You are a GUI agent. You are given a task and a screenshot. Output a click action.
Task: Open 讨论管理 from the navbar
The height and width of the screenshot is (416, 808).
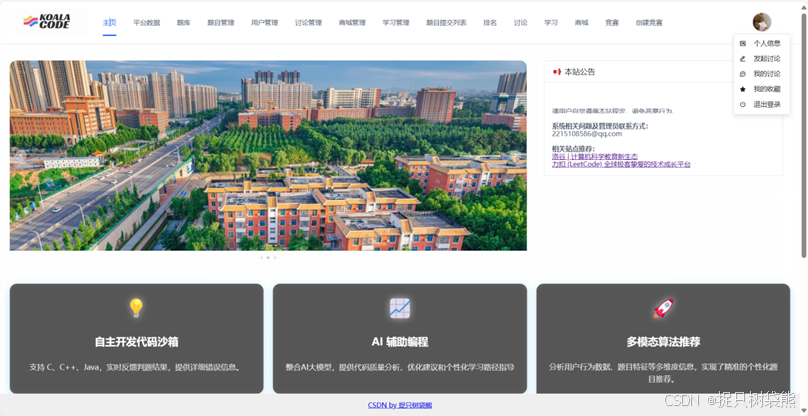click(308, 23)
